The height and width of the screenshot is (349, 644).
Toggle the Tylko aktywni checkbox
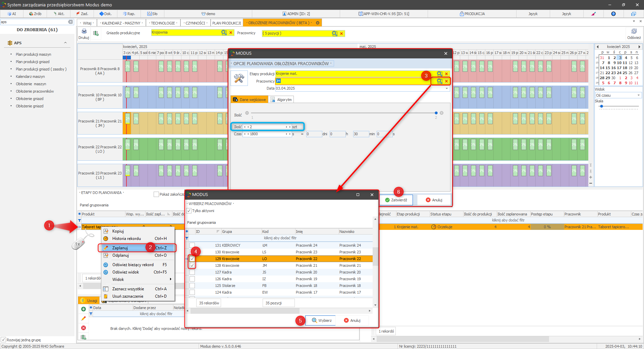(189, 211)
